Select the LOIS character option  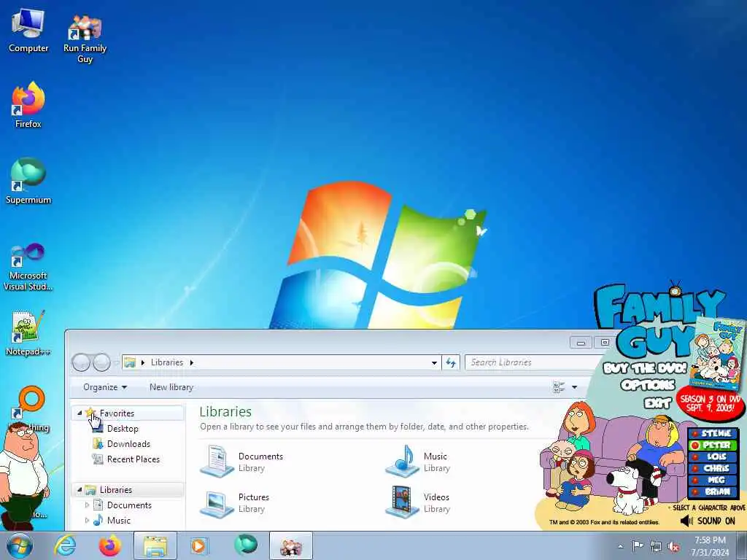713,456
